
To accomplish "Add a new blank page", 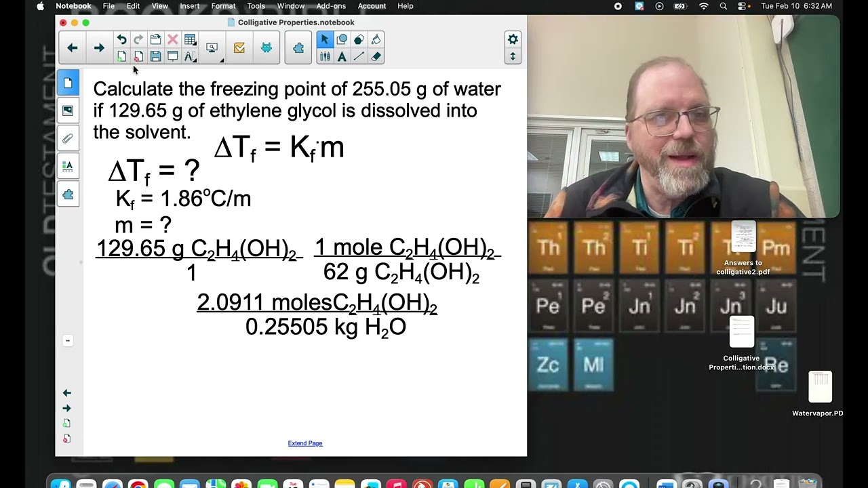I will 121,57.
